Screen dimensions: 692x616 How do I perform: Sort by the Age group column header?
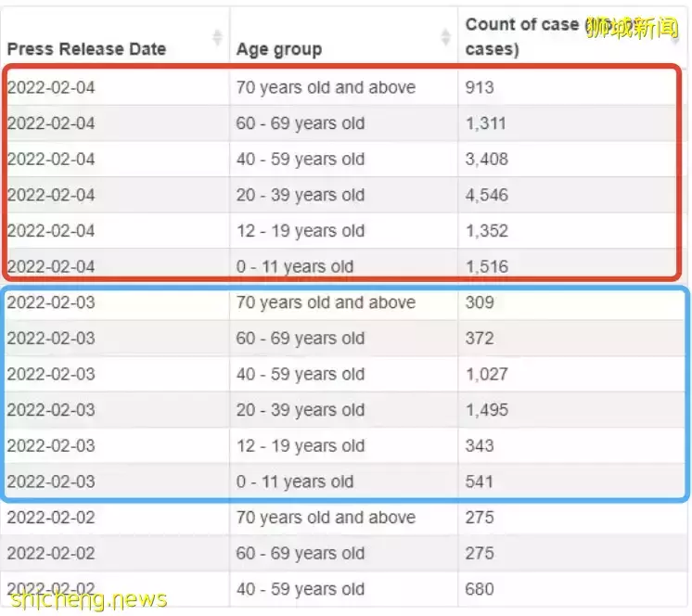tap(279, 49)
